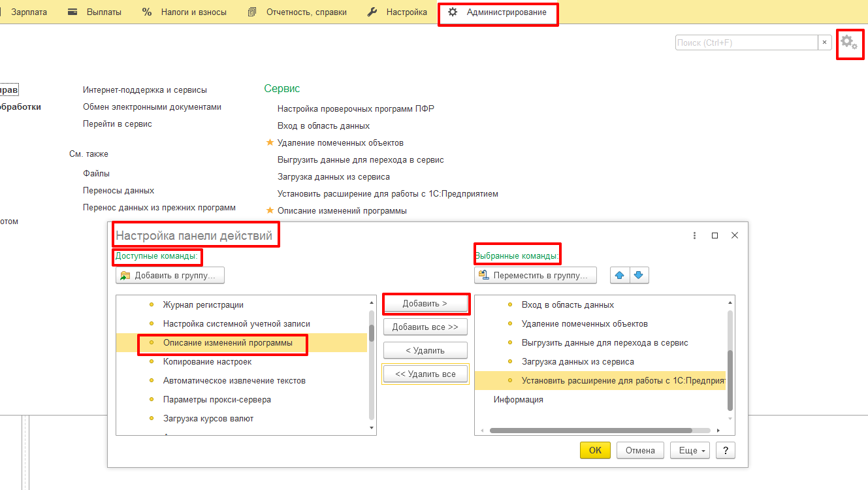Viewport: 868px width, 490px height.
Task: Click the horizontal scrollbar of selected commands
Action: coord(590,431)
